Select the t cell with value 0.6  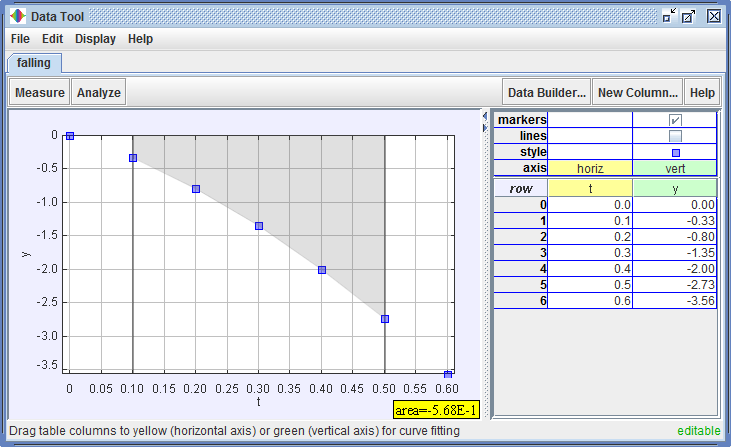click(590, 301)
